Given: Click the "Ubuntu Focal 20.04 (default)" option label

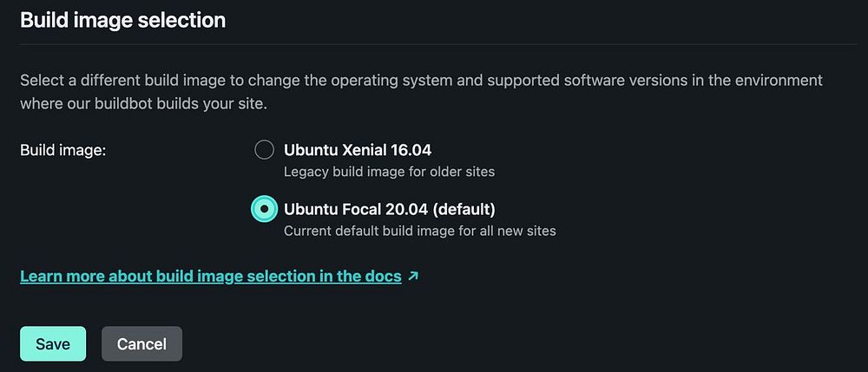Looking at the screenshot, I should (x=389, y=209).
